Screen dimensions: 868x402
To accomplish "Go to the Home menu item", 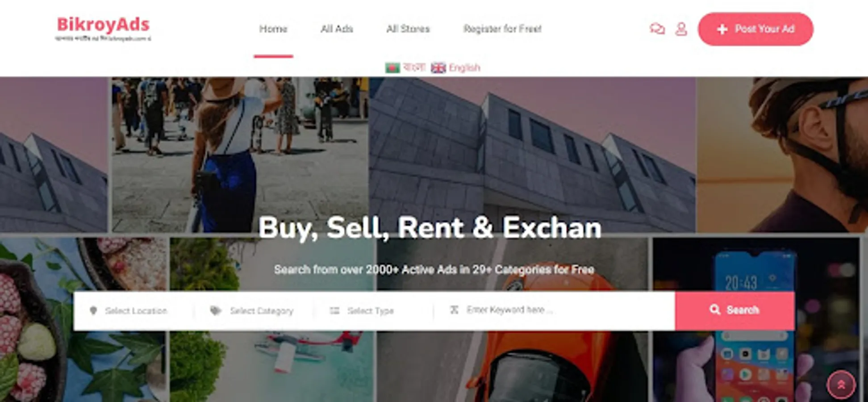I will pyautogui.click(x=273, y=29).
